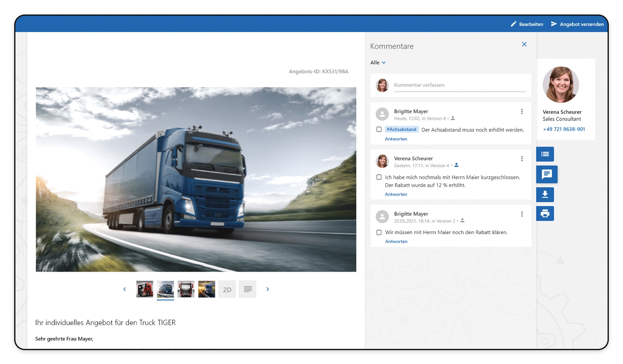
Task: Click the heading 'Ihr individuelles Angebot für den Truck TIGER'
Action: point(105,322)
